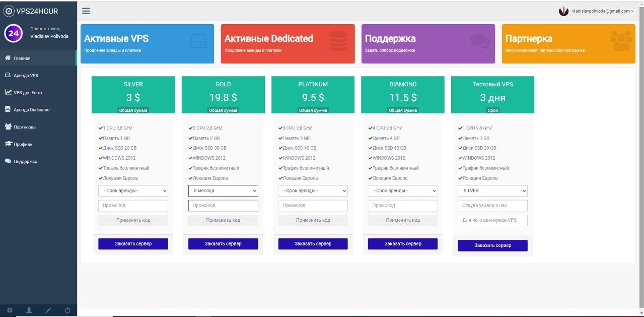Expand the vladislavpolivoda@gmail.com account menu
The width and height of the screenshot is (644, 317).
pyautogui.click(x=603, y=11)
